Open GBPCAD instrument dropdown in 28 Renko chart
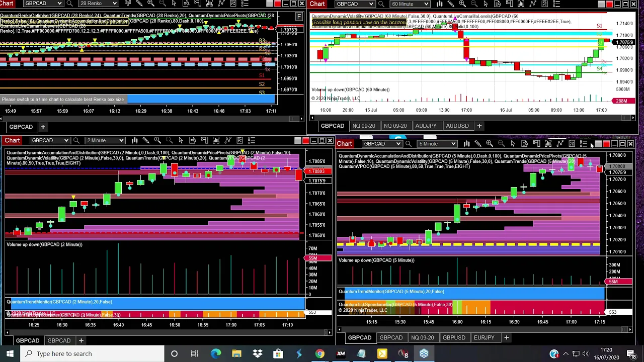This screenshot has width=644, height=362. [x=43, y=4]
